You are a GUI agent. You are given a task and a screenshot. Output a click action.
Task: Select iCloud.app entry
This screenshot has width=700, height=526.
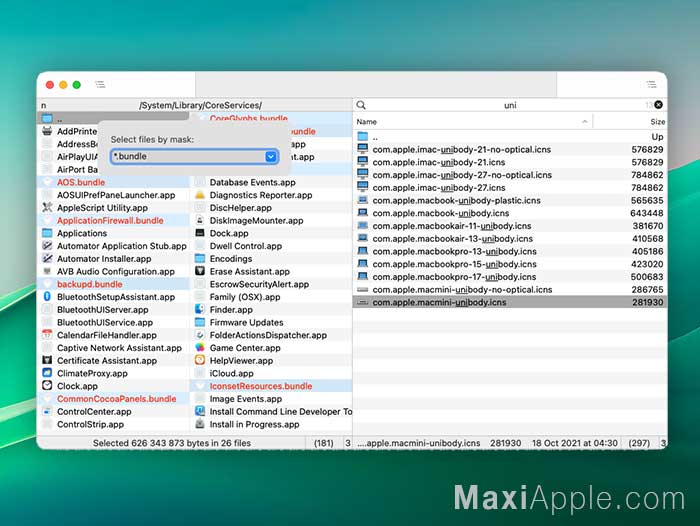pyautogui.click(x=231, y=373)
